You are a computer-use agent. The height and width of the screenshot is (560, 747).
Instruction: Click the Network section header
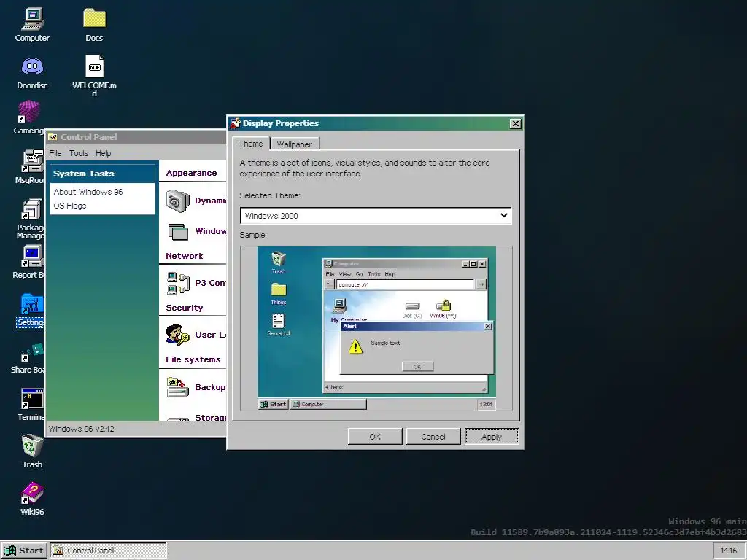185,256
